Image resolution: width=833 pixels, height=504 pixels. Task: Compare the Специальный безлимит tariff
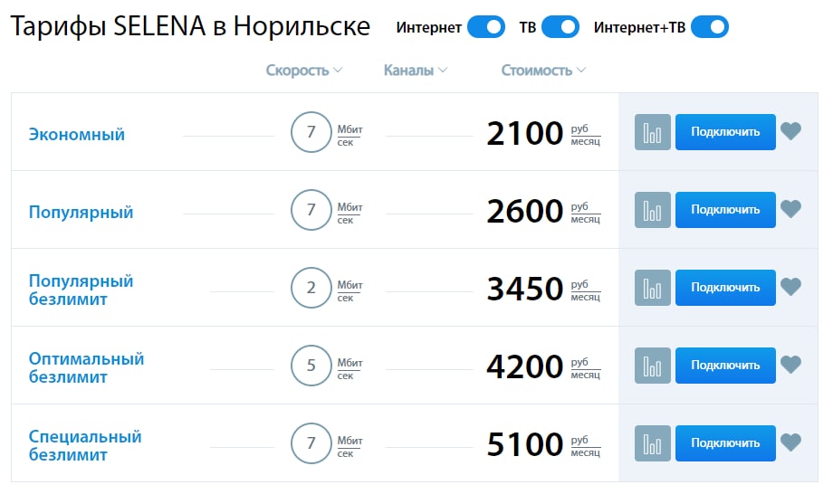(653, 443)
